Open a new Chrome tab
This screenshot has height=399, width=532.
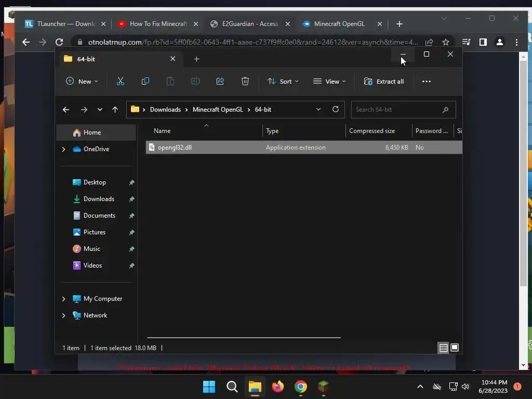coord(400,24)
